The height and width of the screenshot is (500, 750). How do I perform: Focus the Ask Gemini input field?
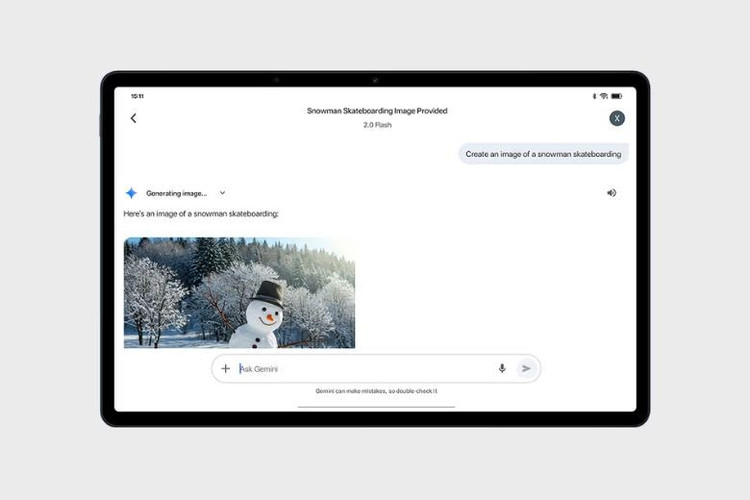(360, 368)
